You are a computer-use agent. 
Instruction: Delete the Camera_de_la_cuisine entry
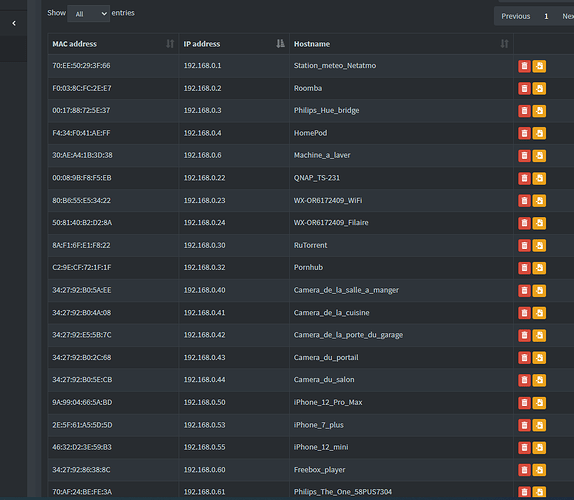524,313
